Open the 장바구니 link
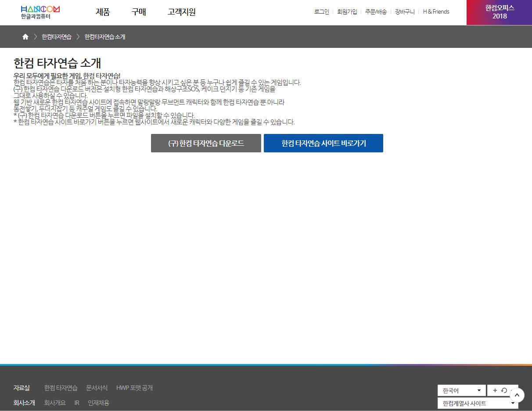 405,12
